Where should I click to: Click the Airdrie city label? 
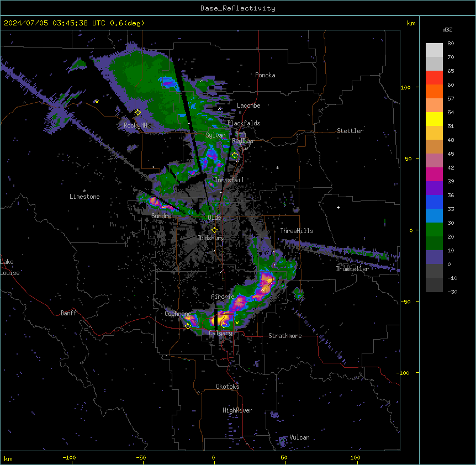coord(223,297)
